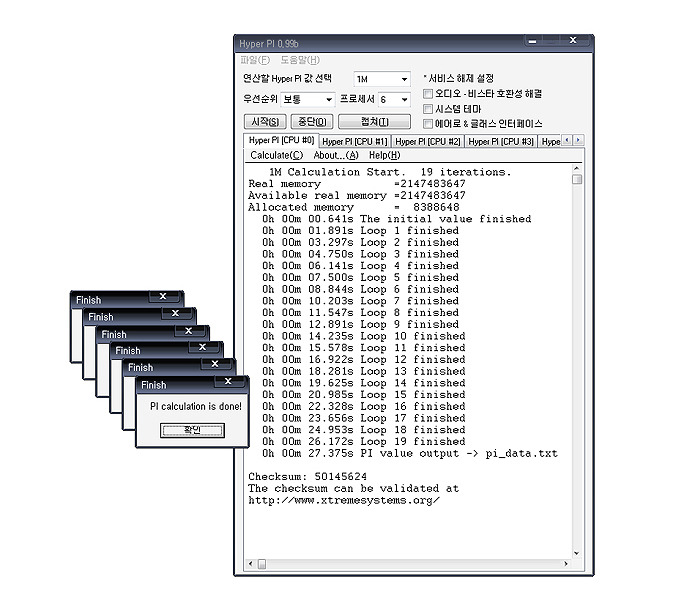
Task: Click the '서비스 해제 설정' label
Action: [x=458, y=79]
